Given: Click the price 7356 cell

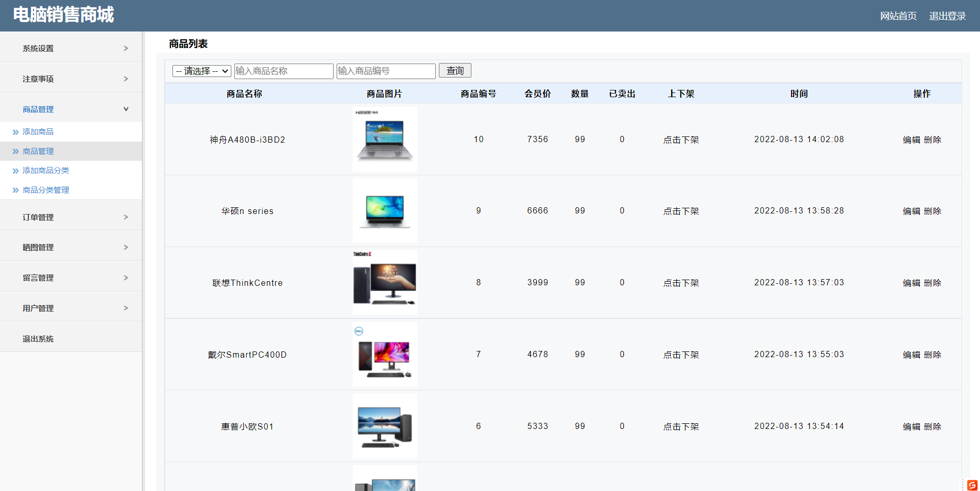Looking at the screenshot, I should 538,139.
